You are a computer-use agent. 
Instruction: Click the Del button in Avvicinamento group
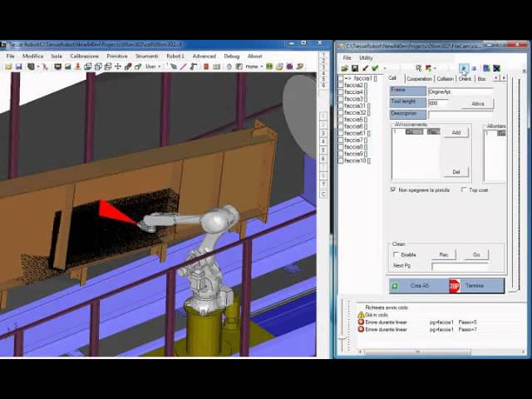456,172
